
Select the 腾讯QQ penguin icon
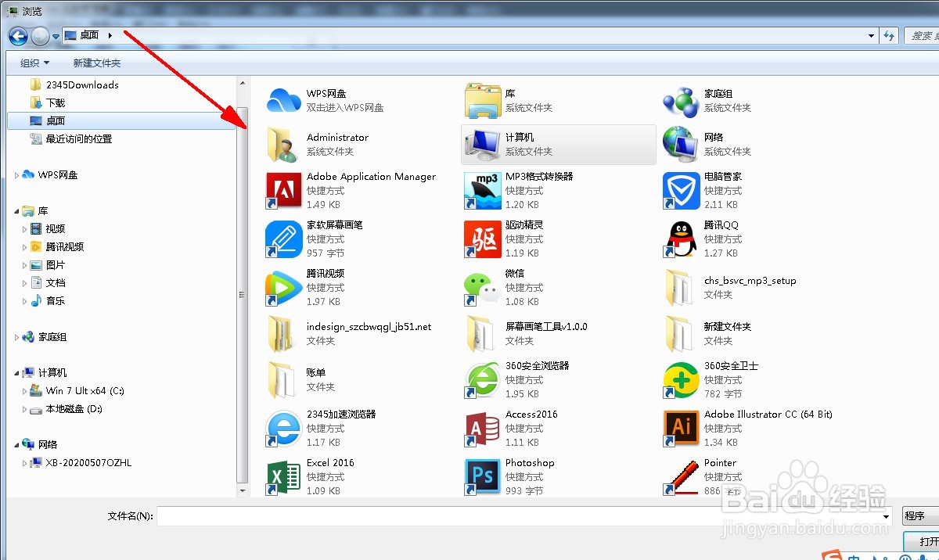(x=681, y=239)
